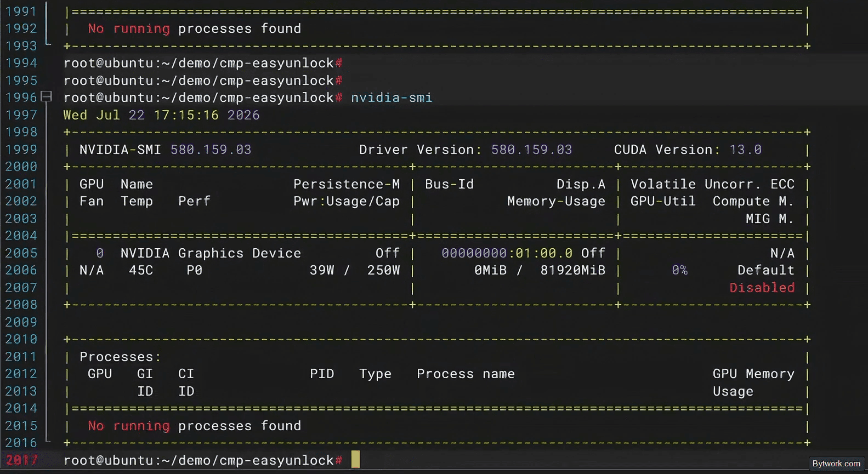Click the "GI" column header
The width and height of the screenshot is (868, 474).
[145, 374]
